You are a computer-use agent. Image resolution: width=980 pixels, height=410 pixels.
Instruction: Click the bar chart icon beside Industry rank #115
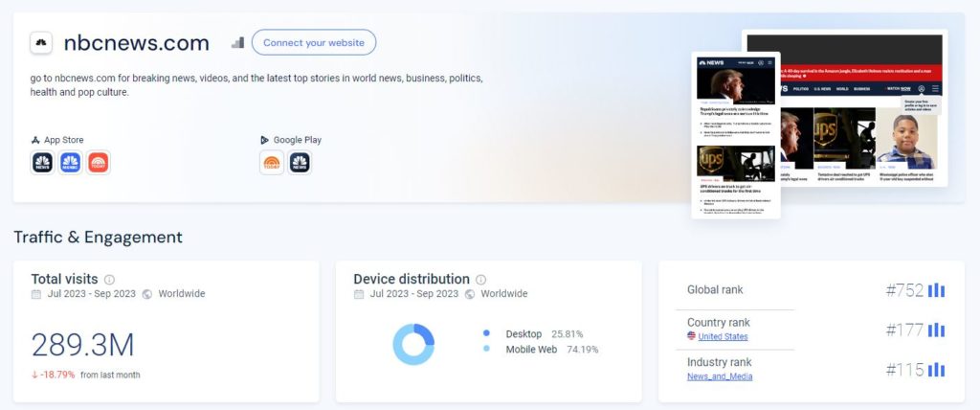936,370
